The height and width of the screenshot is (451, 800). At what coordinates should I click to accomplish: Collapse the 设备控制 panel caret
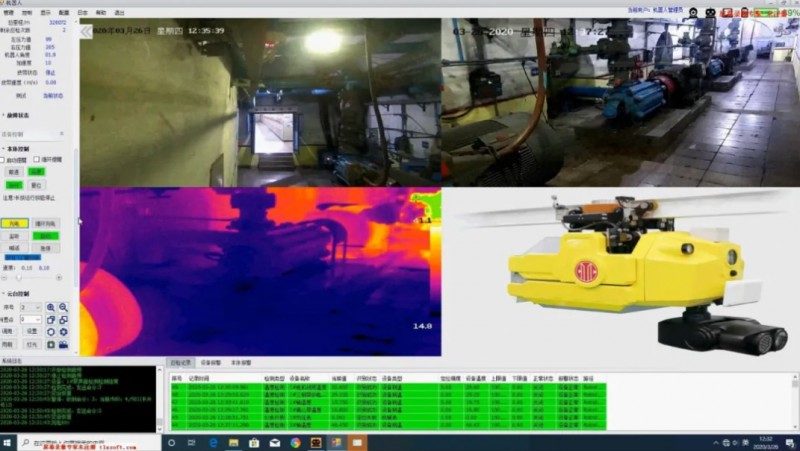pos(62,134)
